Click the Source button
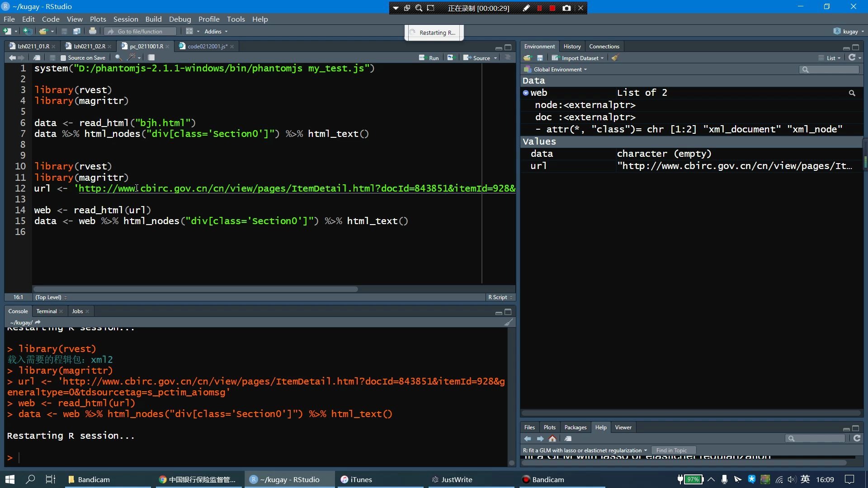The width and height of the screenshot is (868, 488). click(477, 58)
